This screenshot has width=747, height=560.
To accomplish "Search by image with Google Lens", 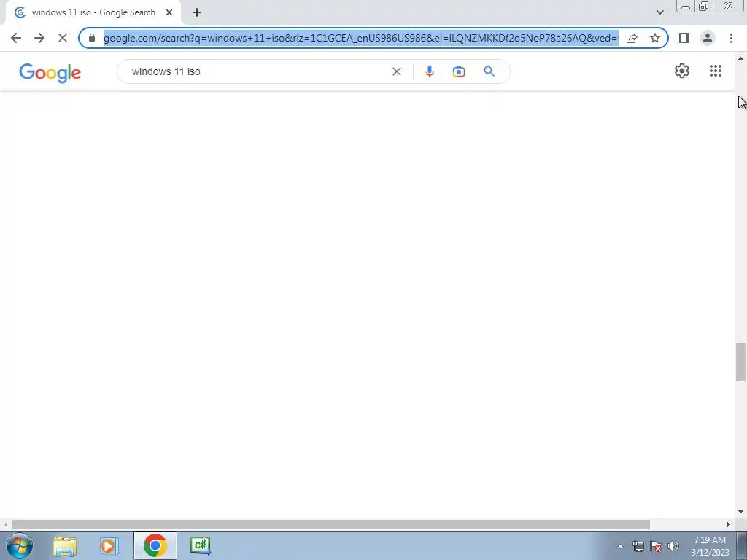I will point(458,71).
